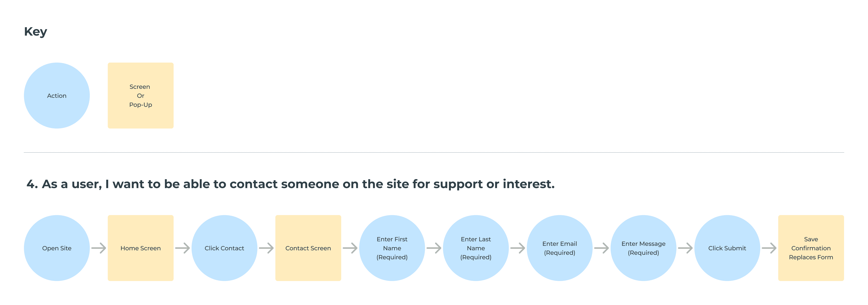
Task: Click arrow between Open Site and Home Screen
Action: click(x=99, y=248)
